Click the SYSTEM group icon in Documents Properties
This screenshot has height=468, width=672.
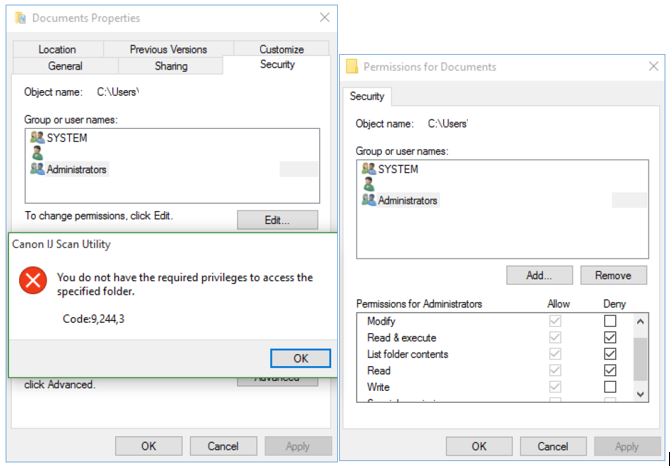click(37, 138)
